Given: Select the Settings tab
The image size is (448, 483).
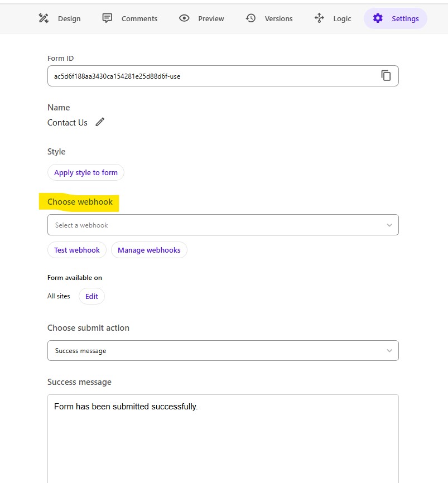Looking at the screenshot, I should [396, 18].
